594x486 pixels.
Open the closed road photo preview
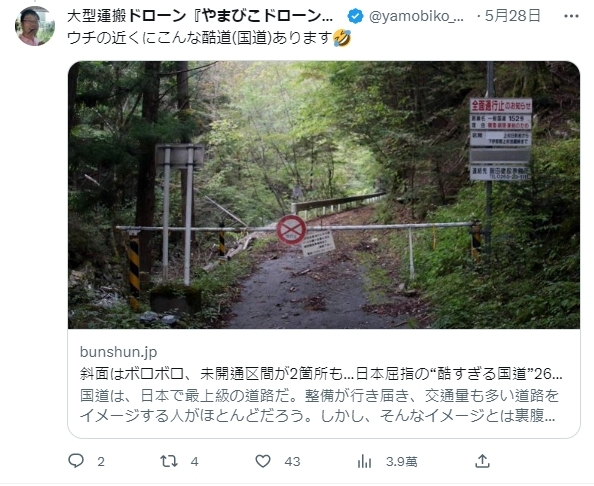[x=324, y=195]
